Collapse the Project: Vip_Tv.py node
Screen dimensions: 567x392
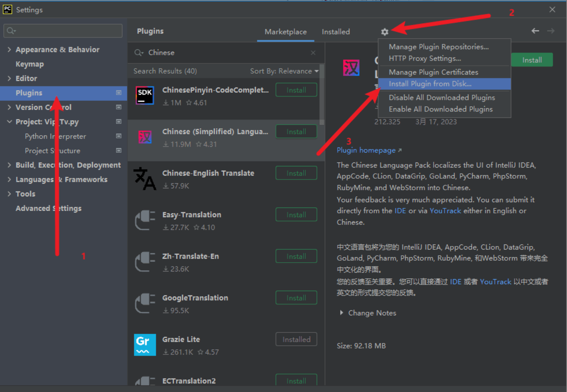click(9, 122)
